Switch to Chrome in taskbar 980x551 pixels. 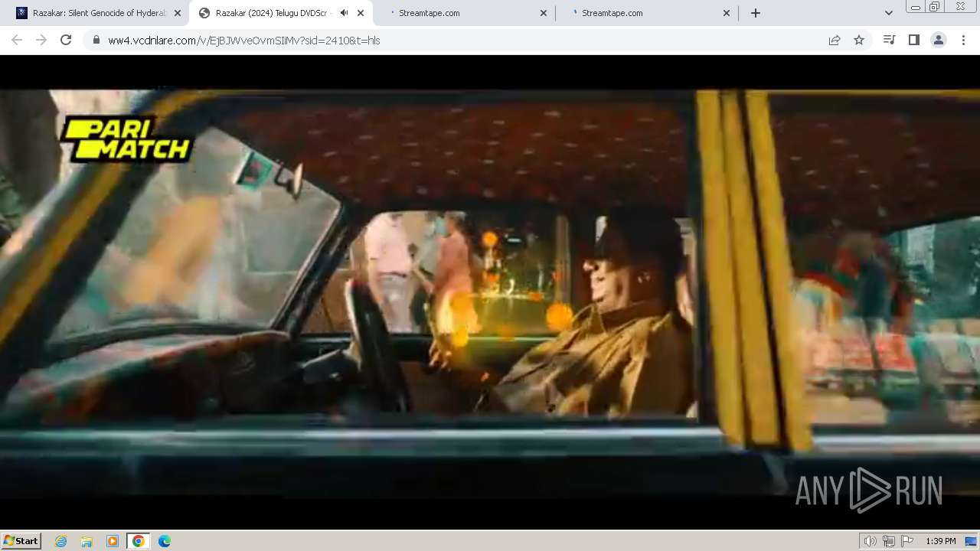pyautogui.click(x=139, y=541)
